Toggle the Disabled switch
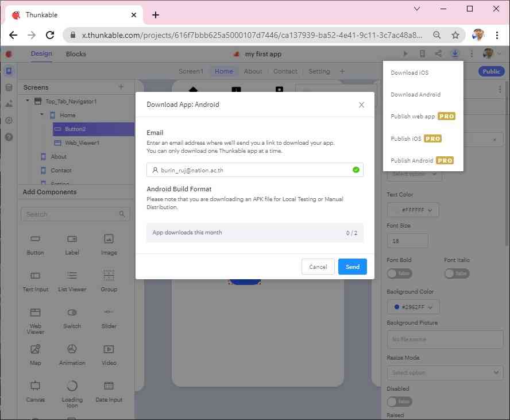510x420 pixels. coord(399,402)
